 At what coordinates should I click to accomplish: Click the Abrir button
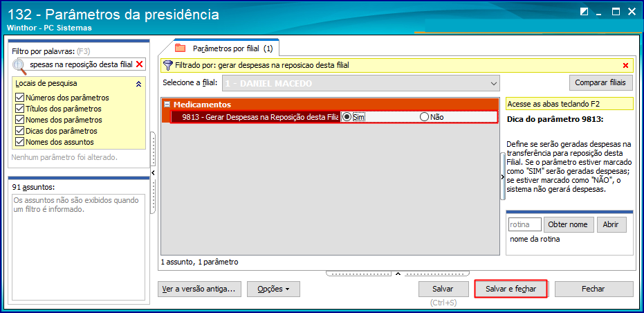[x=611, y=224]
